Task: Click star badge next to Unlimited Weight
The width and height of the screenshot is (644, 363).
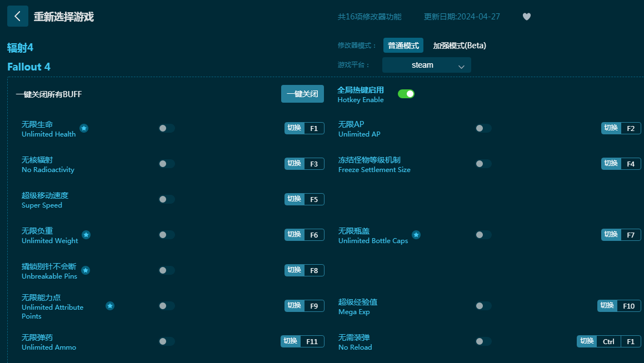Action: click(86, 235)
